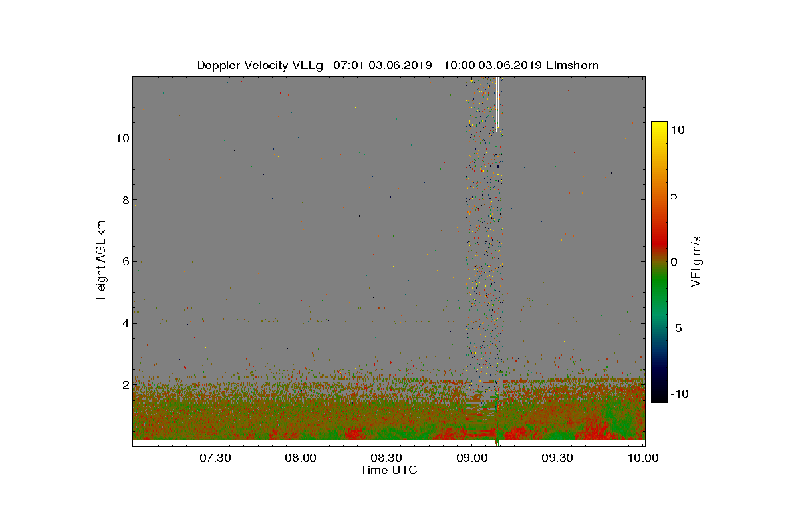Click the colorbar label -5
The image size is (798, 532).
[x=677, y=328]
